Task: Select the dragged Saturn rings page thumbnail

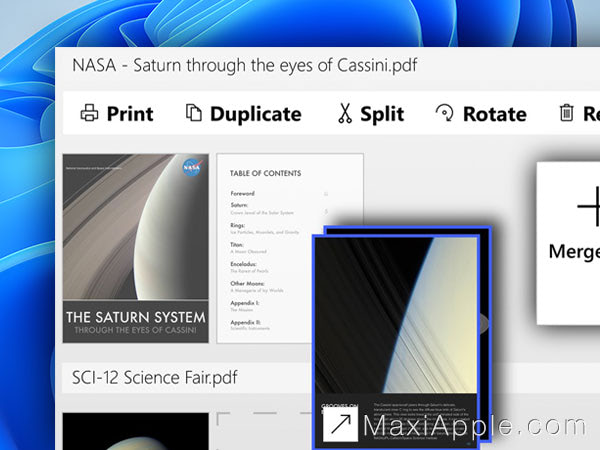Action: click(396, 342)
